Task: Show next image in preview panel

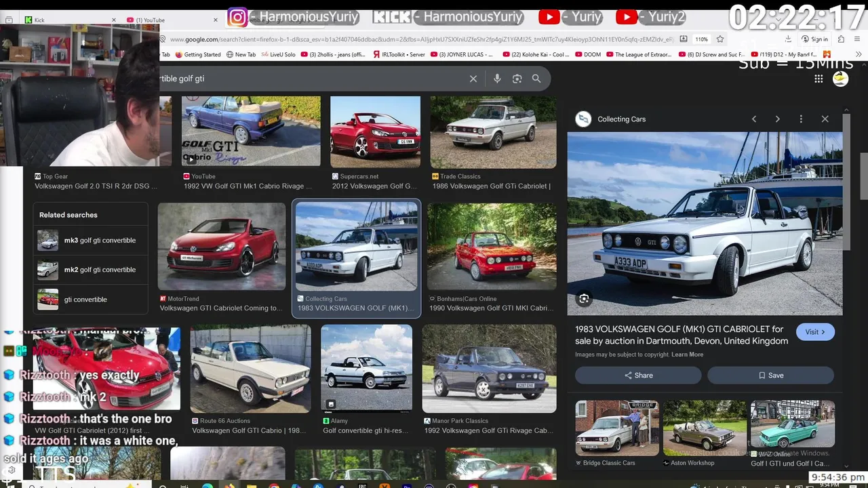Action: [x=777, y=119]
